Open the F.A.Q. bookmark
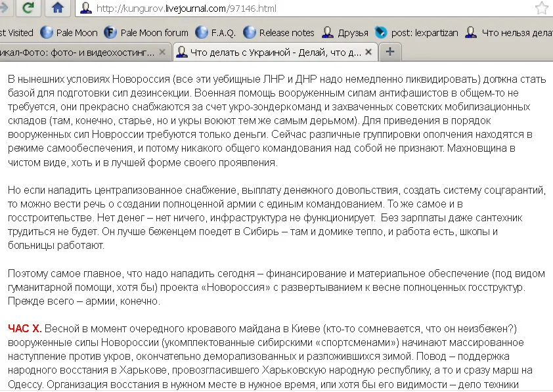Viewport: 553px width, 392px height. point(215,33)
